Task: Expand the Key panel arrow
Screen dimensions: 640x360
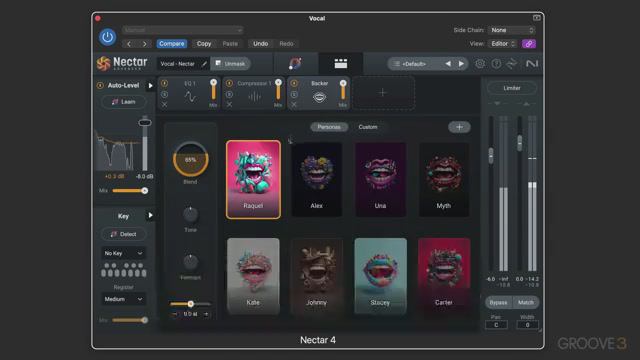Action: [x=150, y=216]
